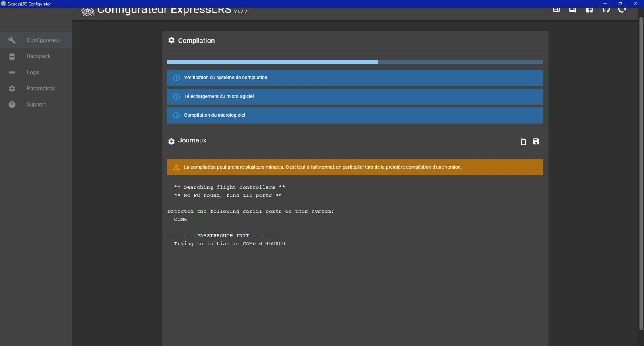Viewport: 644px width, 346px height.
Task: Click the Open Collective icon in header
Action: click(622, 10)
